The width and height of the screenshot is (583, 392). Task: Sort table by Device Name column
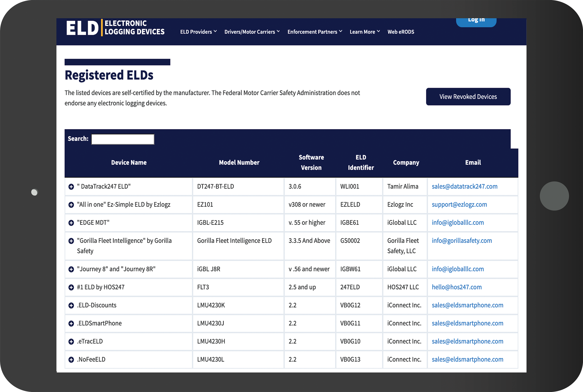click(129, 162)
